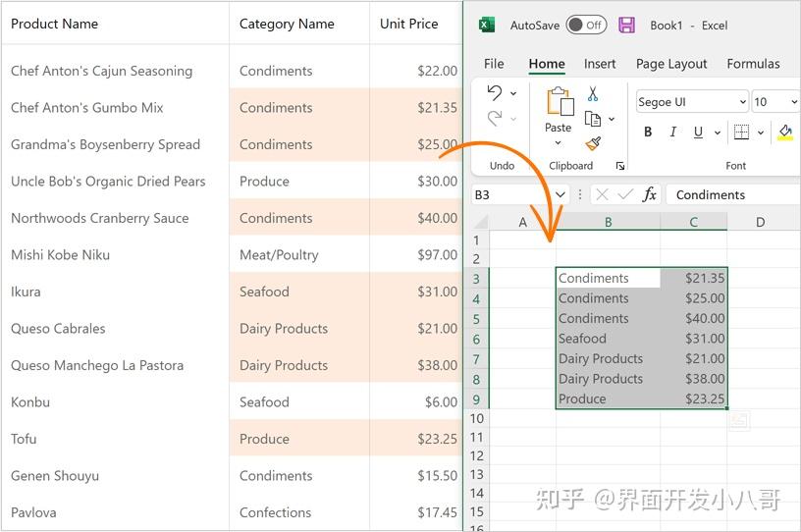Viewport: 801px width, 532px height.
Task: Select the Format Painter brush icon
Action: pos(593,143)
